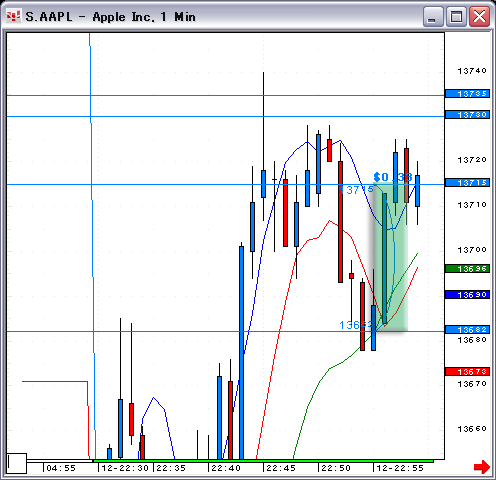Click the 13720 price scale label
This screenshot has width=496, height=480.
[472, 160]
